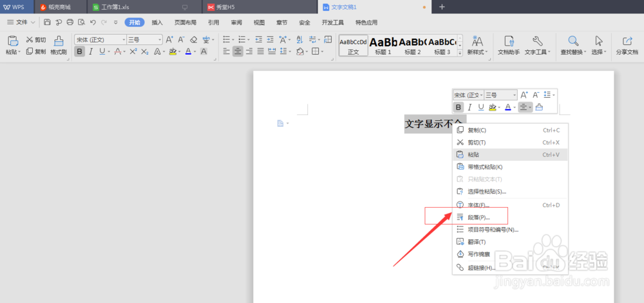Viewport: 644px width, 303px height.
Task: Toggle Italic in the ribbon
Action: [91, 51]
